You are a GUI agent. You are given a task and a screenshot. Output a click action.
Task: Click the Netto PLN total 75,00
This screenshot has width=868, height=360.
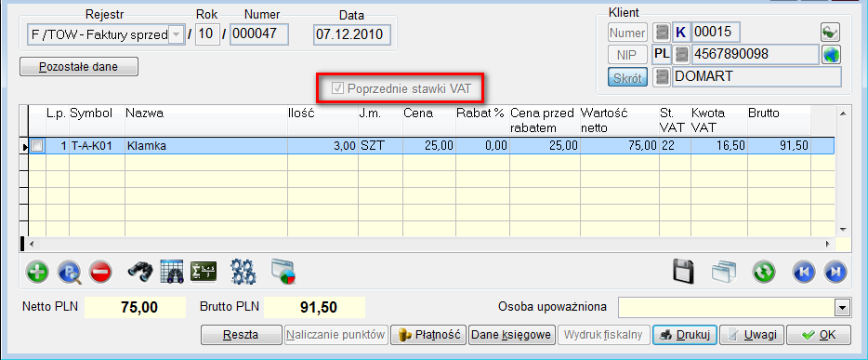(135, 307)
